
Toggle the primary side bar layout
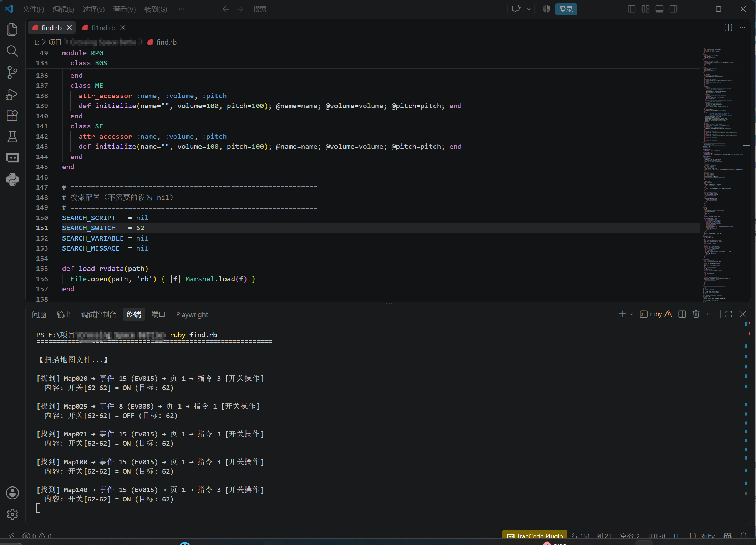click(x=631, y=9)
